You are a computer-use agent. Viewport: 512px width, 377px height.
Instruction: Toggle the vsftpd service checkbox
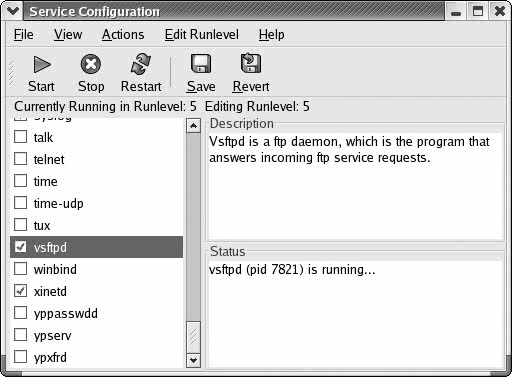click(21, 247)
